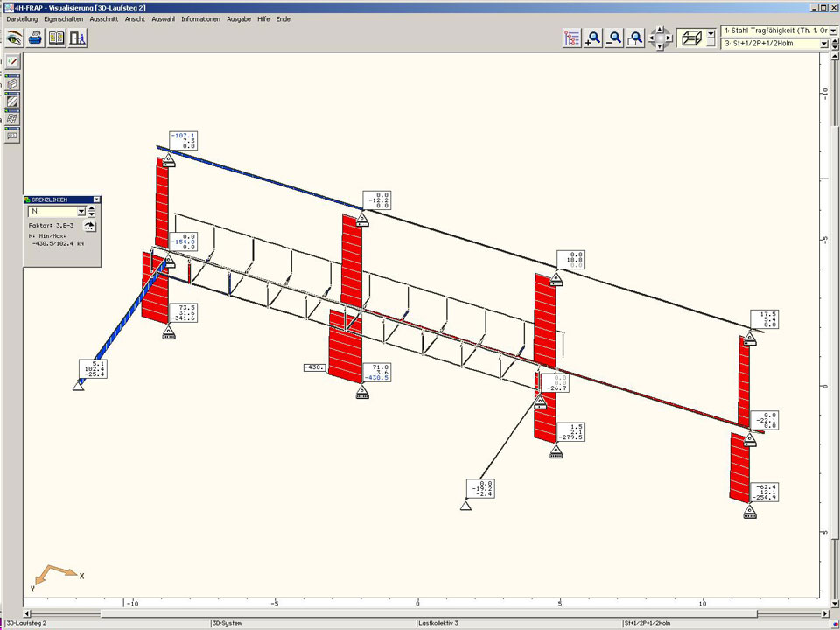Viewport: 840px width, 630px height.
Task: Click the zoom window magnifier icon
Action: [636, 38]
